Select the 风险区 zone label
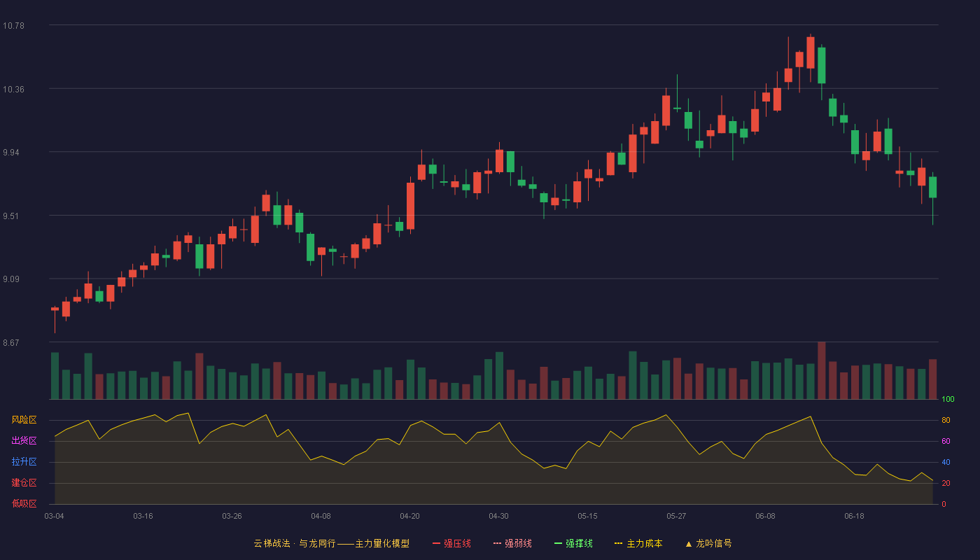The image size is (980, 560). pyautogui.click(x=24, y=420)
